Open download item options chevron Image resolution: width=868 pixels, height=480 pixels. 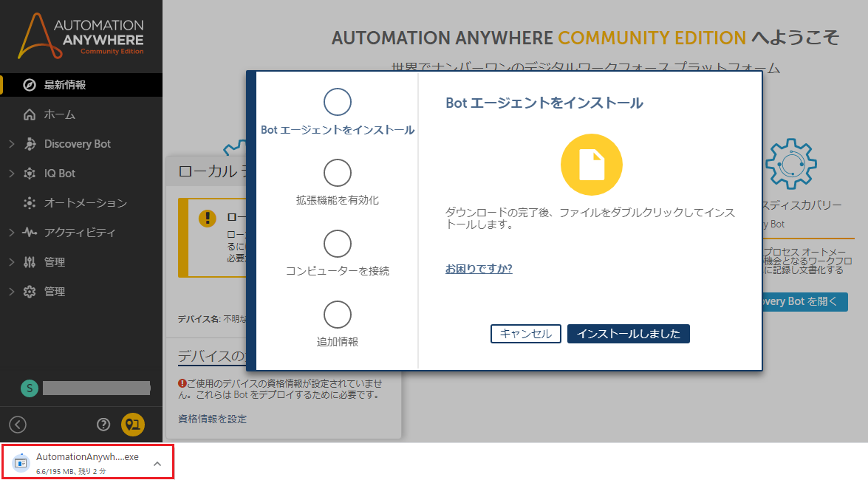(x=157, y=464)
